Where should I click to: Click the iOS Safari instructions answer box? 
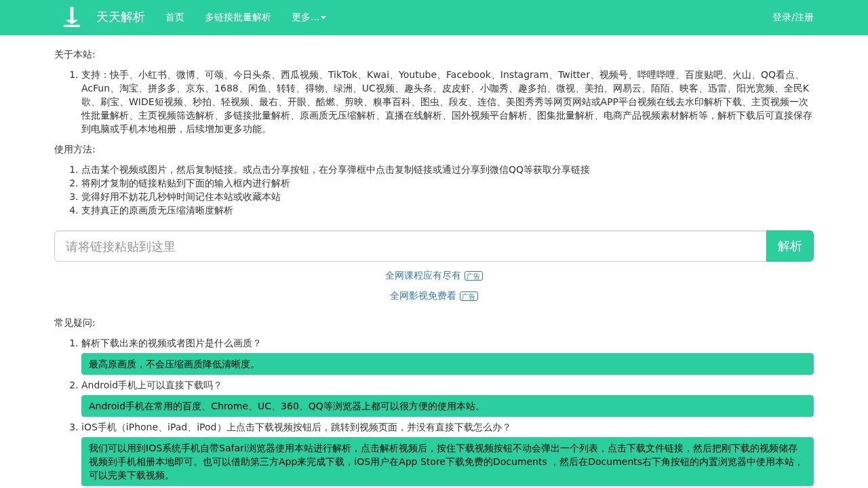pyautogui.click(x=447, y=462)
